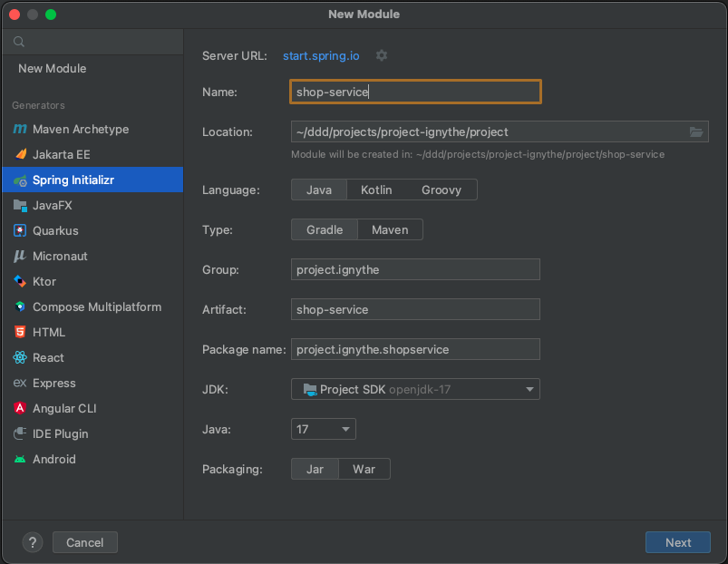Open Server URL settings gear
The width and height of the screenshot is (728, 564).
(381, 55)
